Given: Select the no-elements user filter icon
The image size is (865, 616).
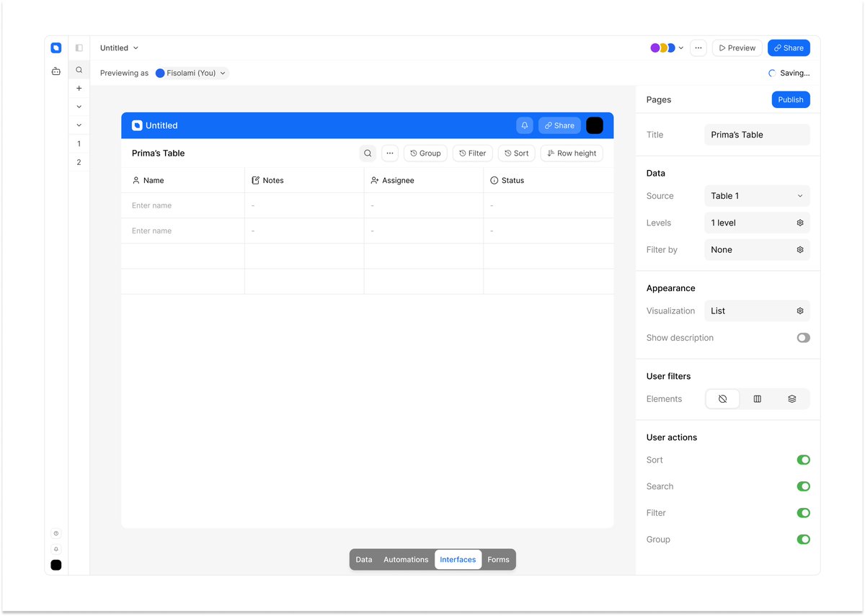Looking at the screenshot, I should (723, 399).
